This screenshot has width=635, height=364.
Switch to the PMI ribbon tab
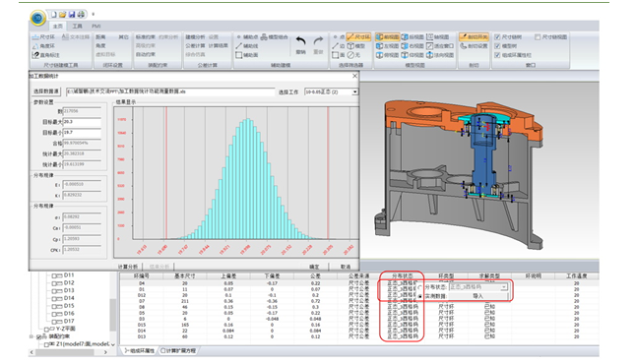pos(95,26)
